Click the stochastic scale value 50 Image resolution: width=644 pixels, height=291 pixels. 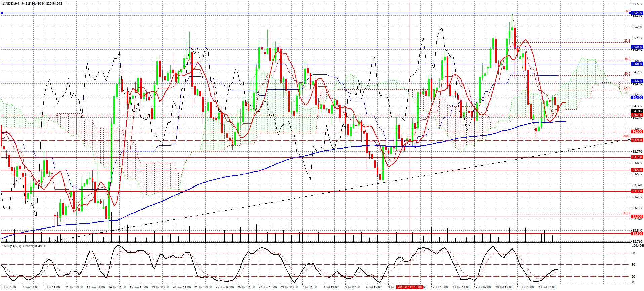(x=633, y=265)
